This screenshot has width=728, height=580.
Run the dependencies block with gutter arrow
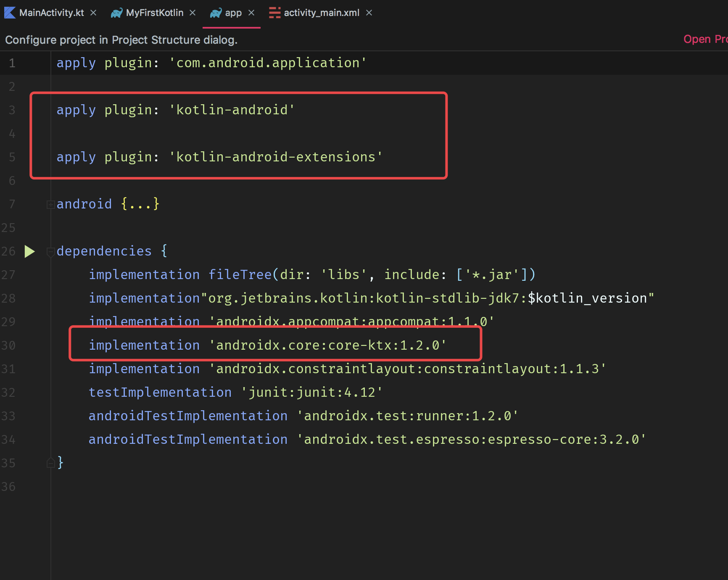point(29,251)
